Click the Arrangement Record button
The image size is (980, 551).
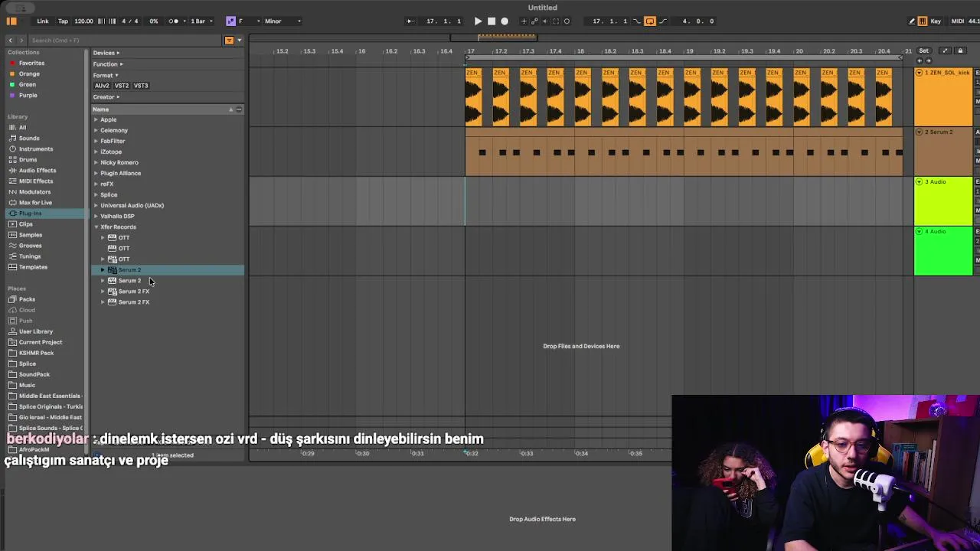[x=505, y=21]
